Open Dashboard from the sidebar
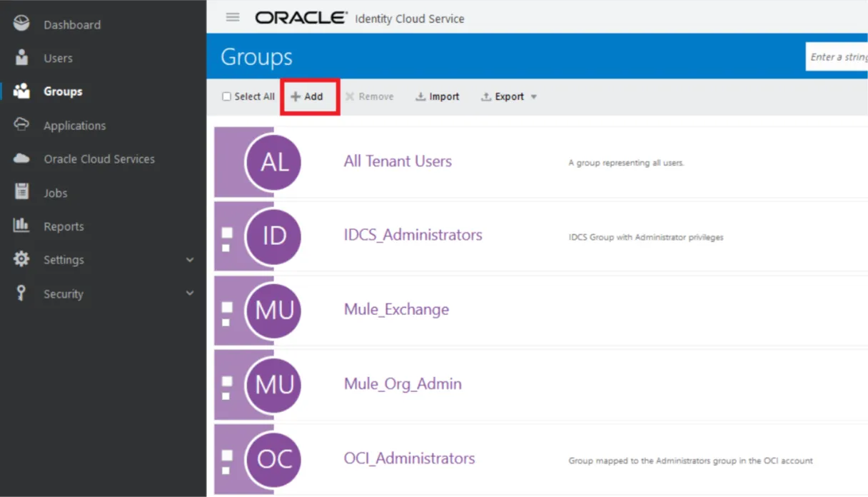Screen dimensions: 868x497 coord(72,24)
